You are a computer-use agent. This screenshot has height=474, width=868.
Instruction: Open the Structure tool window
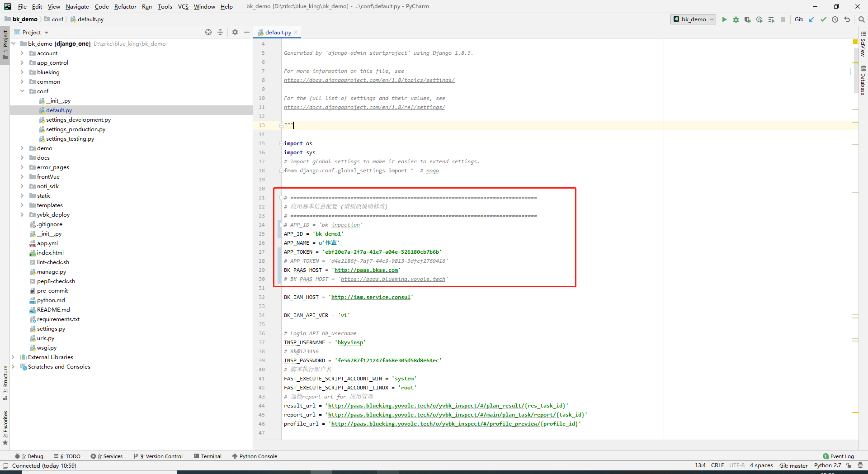pyautogui.click(x=5, y=382)
